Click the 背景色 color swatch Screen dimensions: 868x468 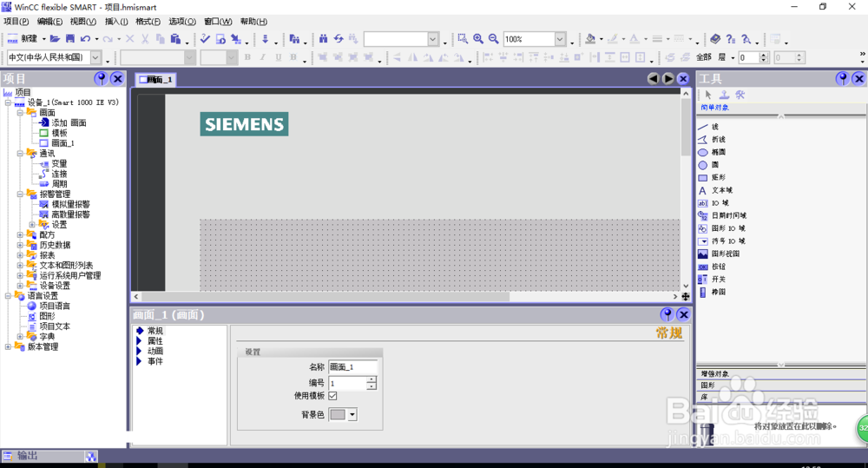pyautogui.click(x=338, y=414)
